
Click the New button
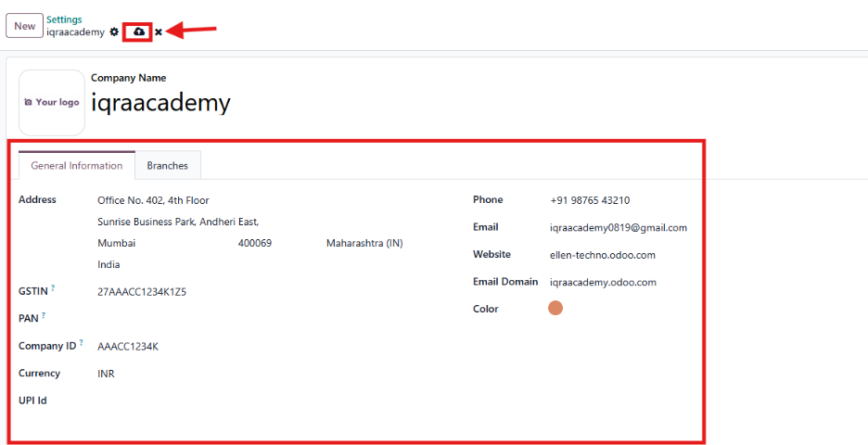pos(24,26)
